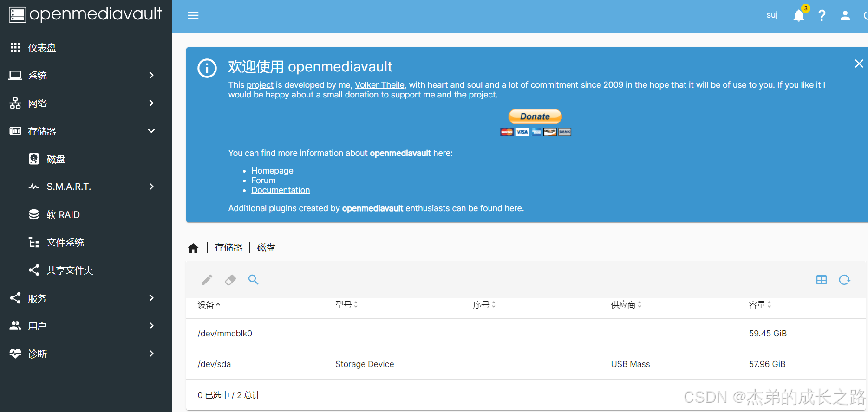Open the notifications bell
Image resolution: width=868 pixels, height=412 pixels.
pyautogui.click(x=799, y=15)
